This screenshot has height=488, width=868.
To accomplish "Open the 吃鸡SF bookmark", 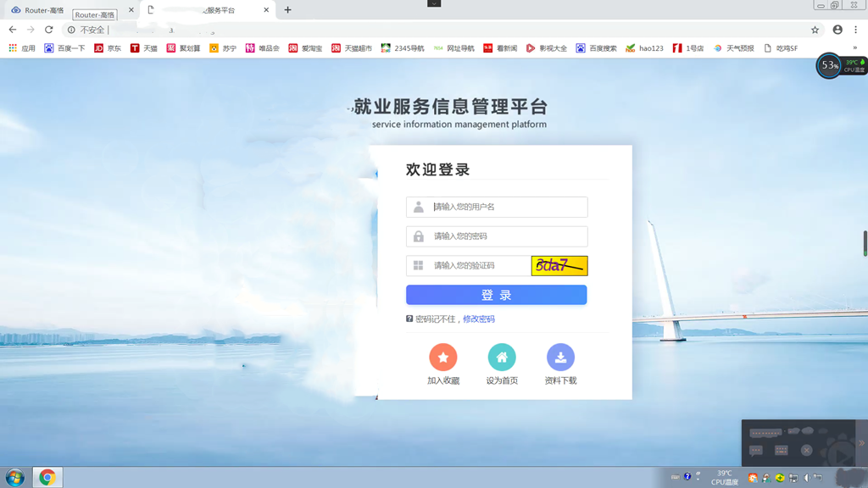I will point(781,48).
